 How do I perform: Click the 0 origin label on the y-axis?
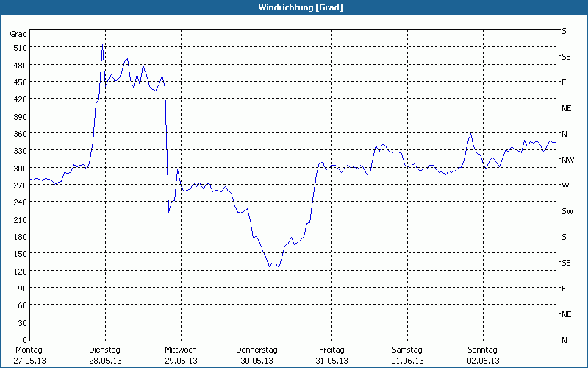[25, 340]
